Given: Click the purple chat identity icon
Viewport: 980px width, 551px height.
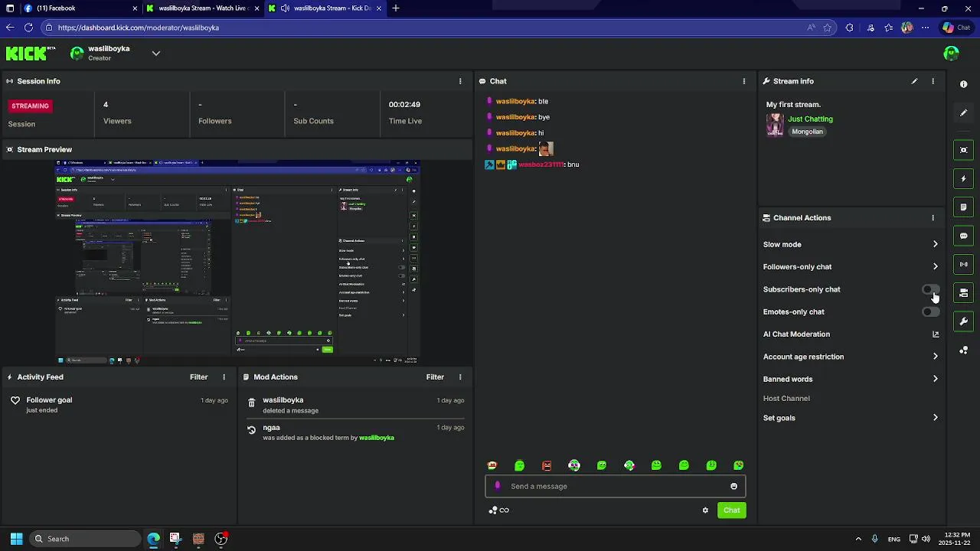Looking at the screenshot, I should pos(498,486).
